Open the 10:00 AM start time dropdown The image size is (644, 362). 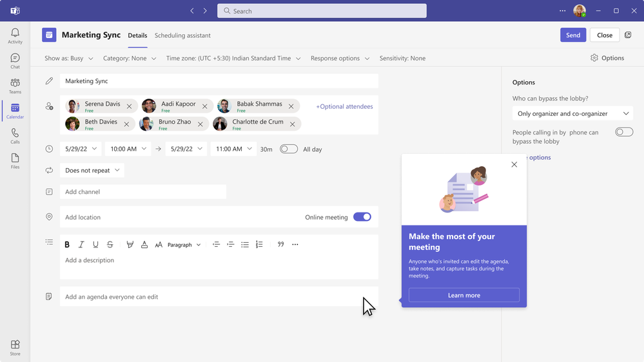click(128, 149)
